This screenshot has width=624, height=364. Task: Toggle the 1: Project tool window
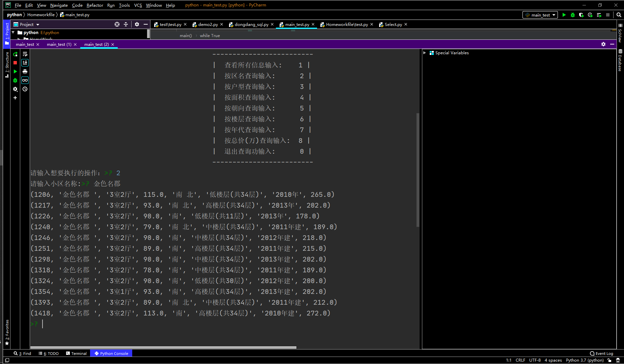click(x=7, y=34)
